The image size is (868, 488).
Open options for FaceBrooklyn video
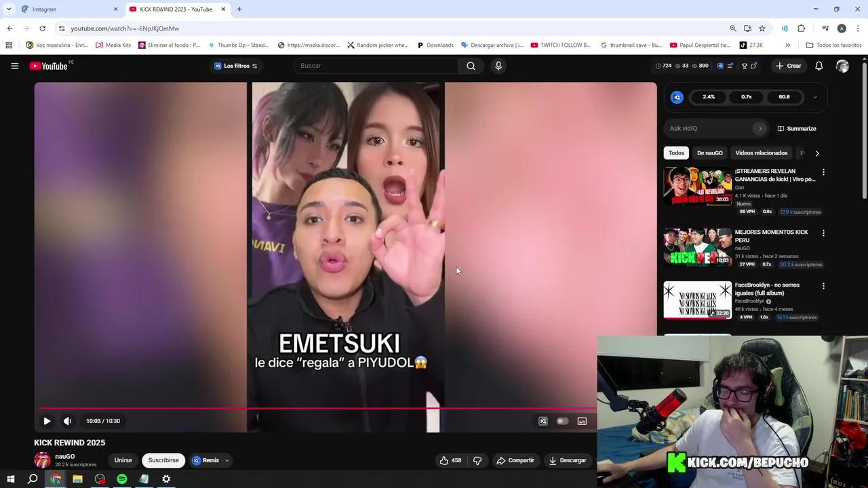coord(823,286)
